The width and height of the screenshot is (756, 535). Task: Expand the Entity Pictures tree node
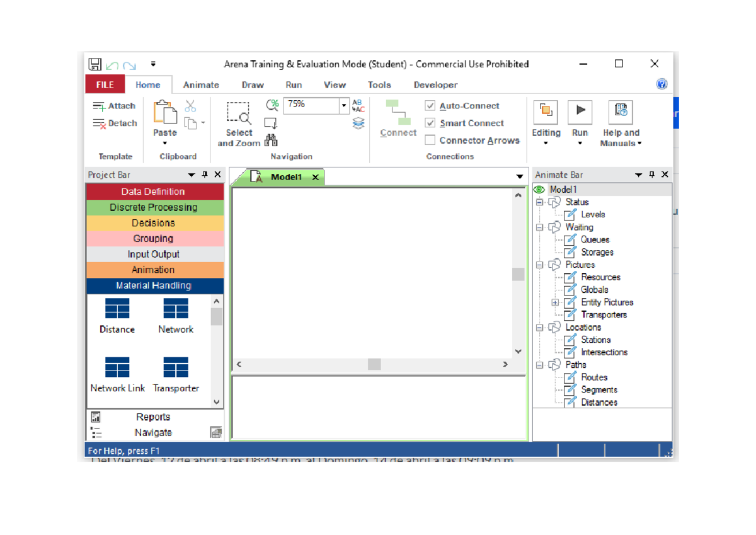[x=555, y=302]
